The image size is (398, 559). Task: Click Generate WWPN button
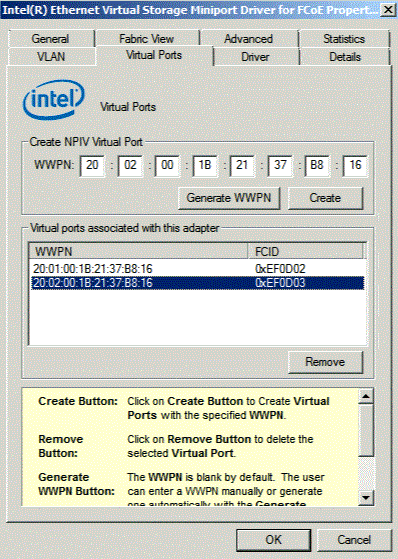click(x=229, y=198)
